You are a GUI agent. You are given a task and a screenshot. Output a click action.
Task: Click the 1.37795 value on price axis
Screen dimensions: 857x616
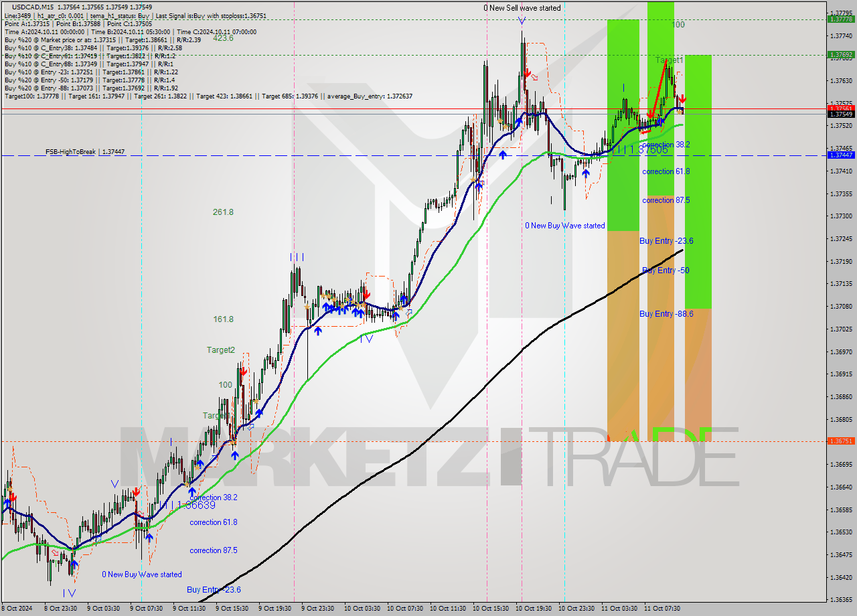841,13
